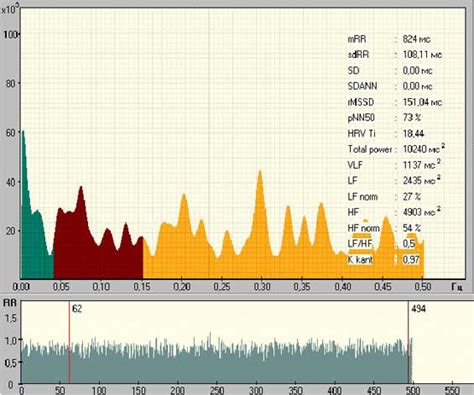The height and width of the screenshot is (395, 474).
Task: Click the "0,30" tick on the frequency axis
Action: (x=262, y=287)
